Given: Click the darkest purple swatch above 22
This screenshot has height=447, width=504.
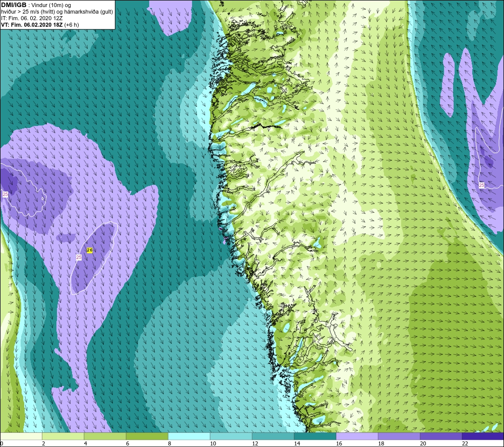Looking at the screenshot, I should pos(483,436).
